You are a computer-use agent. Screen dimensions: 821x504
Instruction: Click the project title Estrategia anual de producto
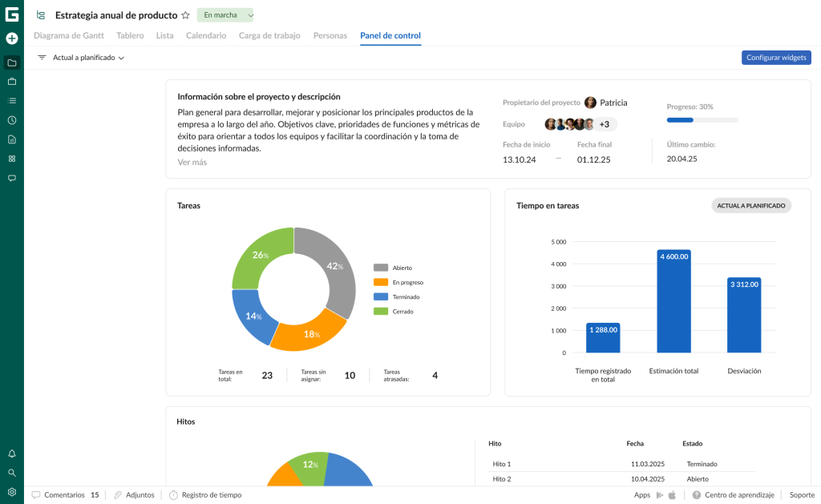[x=116, y=15]
